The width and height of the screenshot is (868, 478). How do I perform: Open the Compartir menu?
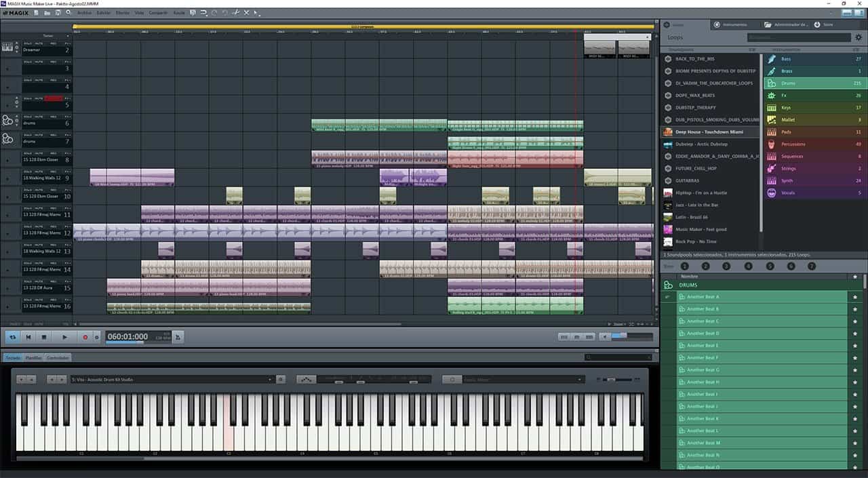pos(159,13)
